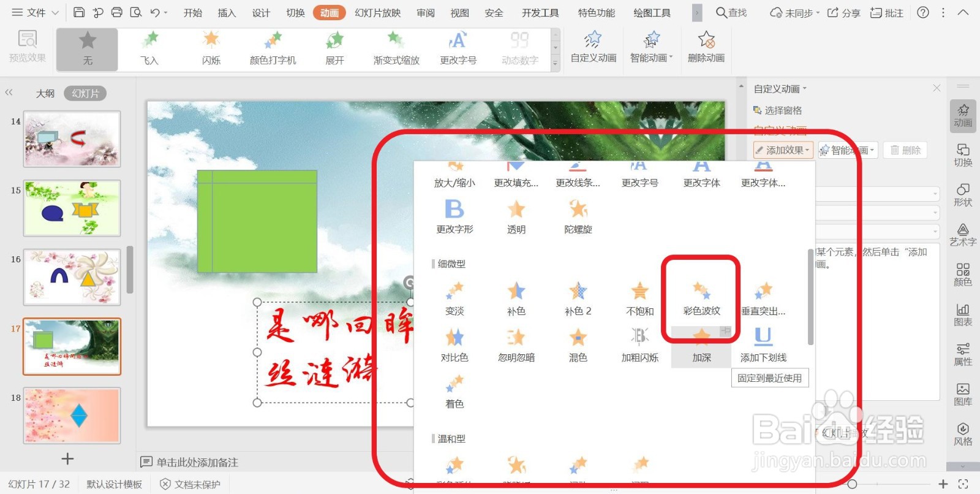Click the 批注 comment button
Viewport: 980px width, 494px height.
[887, 13]
